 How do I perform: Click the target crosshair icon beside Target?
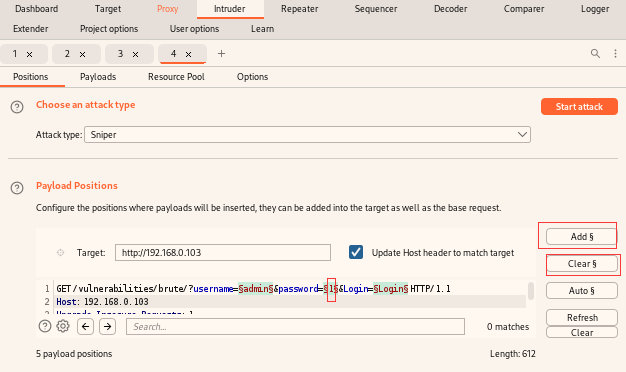coord(60,252)
